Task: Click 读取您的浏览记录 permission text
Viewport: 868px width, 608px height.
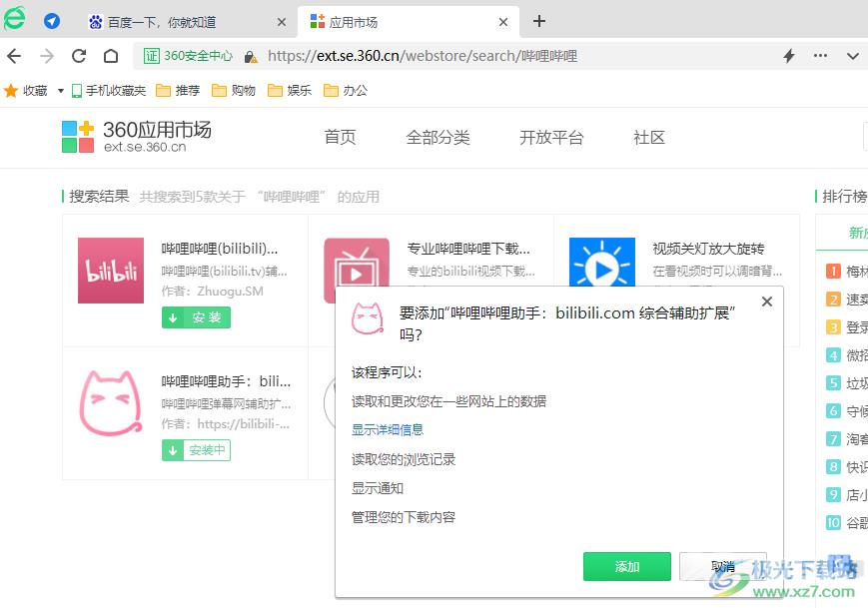Action: (x=404, y=459)
